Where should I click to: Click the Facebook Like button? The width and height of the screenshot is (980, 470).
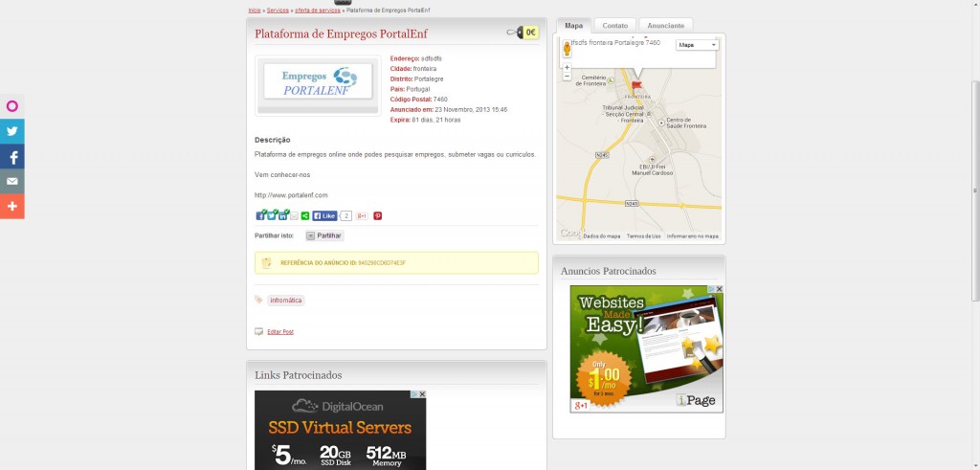pos(325,215)
